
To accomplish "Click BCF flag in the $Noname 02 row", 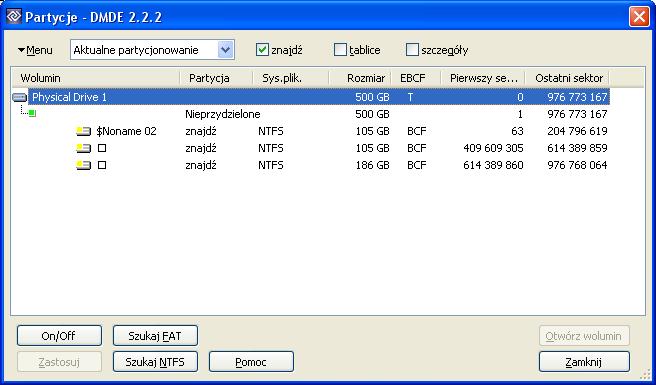I will click(x=417, y=131).
